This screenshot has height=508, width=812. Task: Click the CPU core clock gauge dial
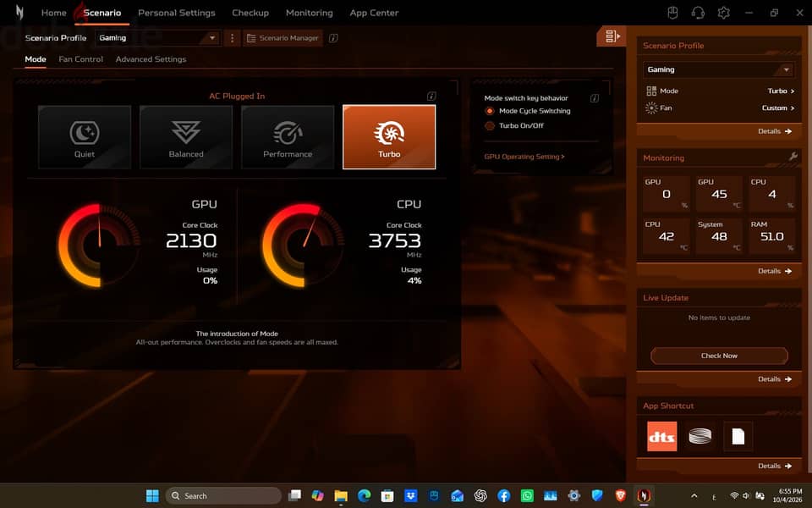303,245
